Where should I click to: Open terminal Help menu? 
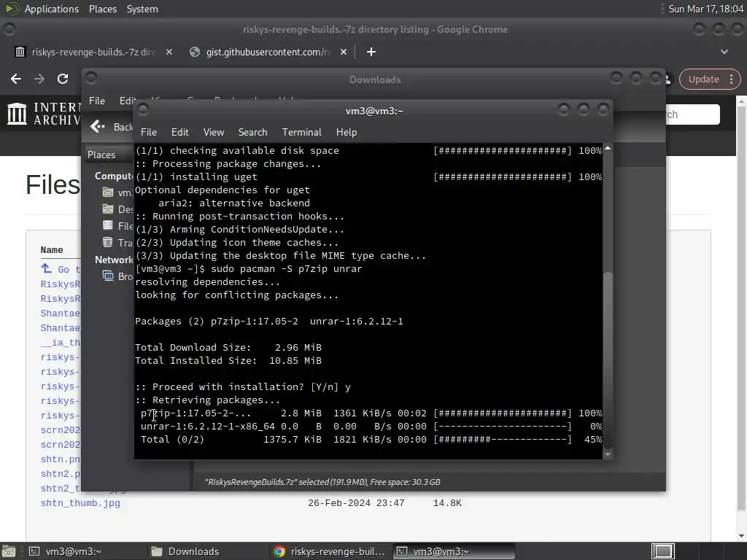pyautogui.click(x=347, y=132)
